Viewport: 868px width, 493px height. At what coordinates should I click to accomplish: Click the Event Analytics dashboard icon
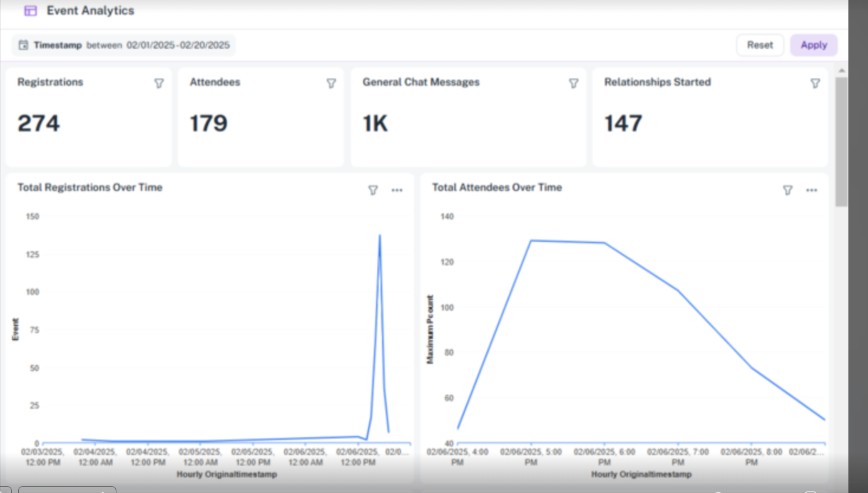(x=30, y=11)
